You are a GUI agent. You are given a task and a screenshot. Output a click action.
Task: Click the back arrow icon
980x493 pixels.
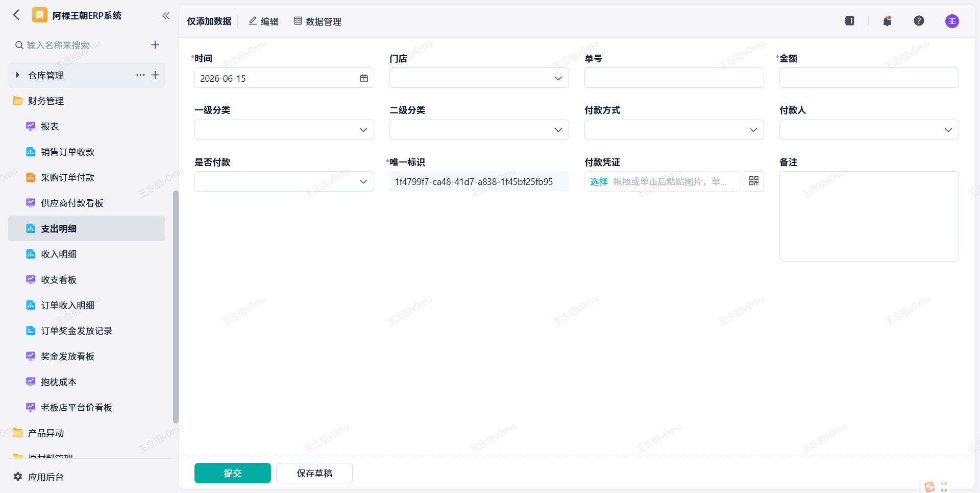pos(16,15)
